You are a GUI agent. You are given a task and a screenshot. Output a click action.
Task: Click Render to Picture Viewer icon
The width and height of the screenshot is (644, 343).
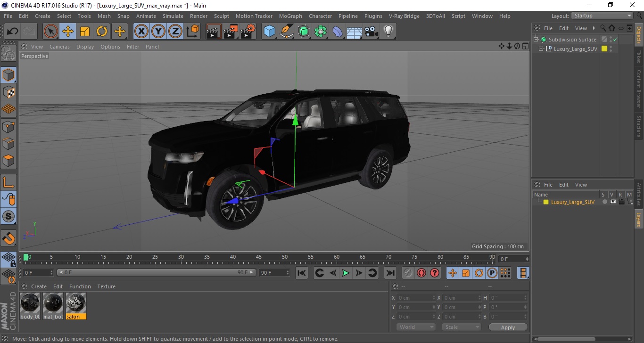(231, 32)
